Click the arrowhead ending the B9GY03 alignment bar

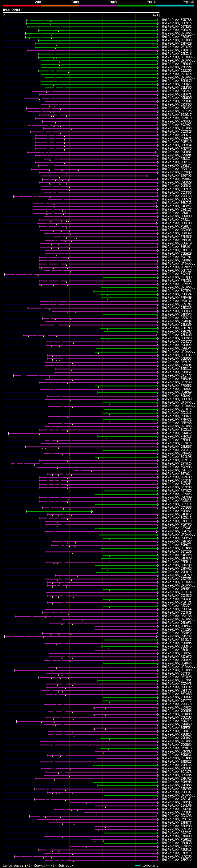(x=147, y=176)
